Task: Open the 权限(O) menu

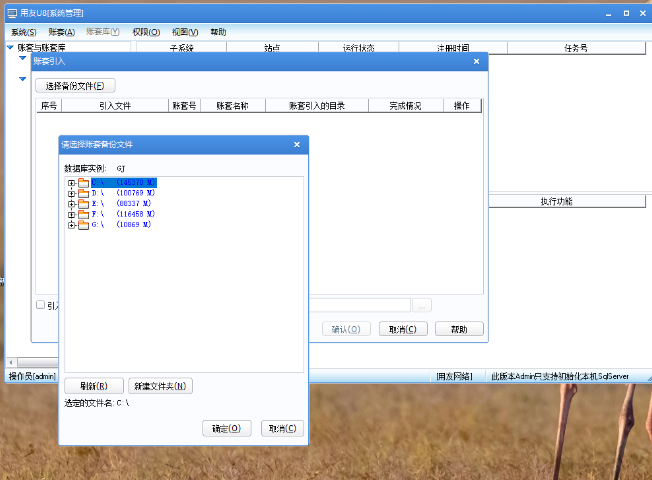Action: pos(146,32)
